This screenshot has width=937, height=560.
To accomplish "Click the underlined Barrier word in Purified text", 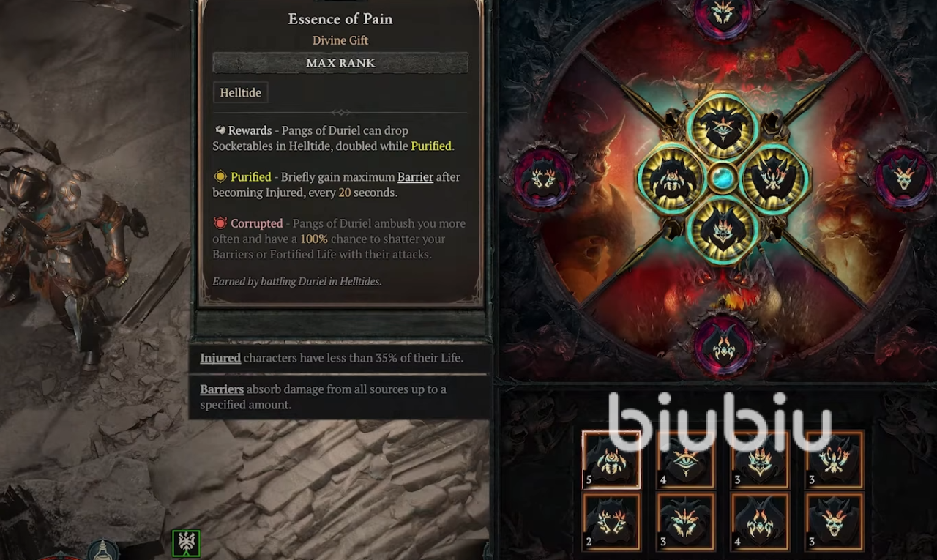I will [415, 177].
